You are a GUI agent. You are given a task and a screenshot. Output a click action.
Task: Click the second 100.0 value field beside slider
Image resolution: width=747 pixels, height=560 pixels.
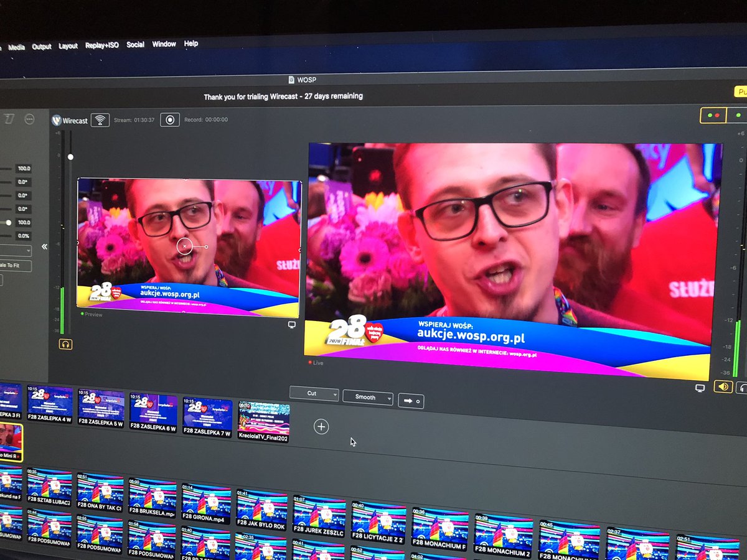(x=24, y=223)
